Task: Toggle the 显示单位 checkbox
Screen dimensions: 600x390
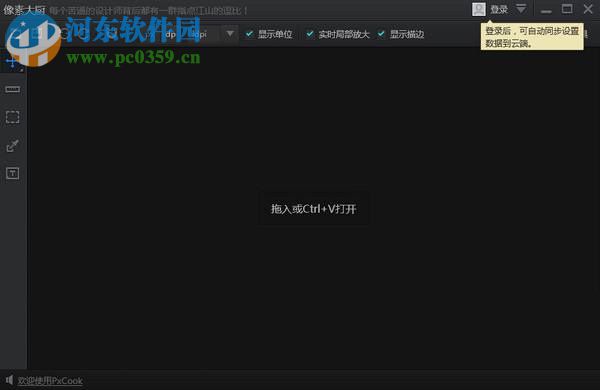Action: pyautogui.click(x=249, y=34)
